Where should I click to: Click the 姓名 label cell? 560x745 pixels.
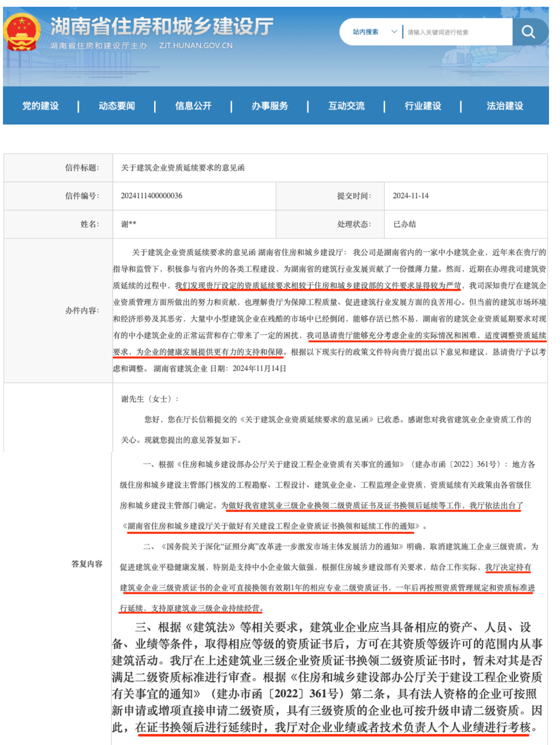[58, 224]
